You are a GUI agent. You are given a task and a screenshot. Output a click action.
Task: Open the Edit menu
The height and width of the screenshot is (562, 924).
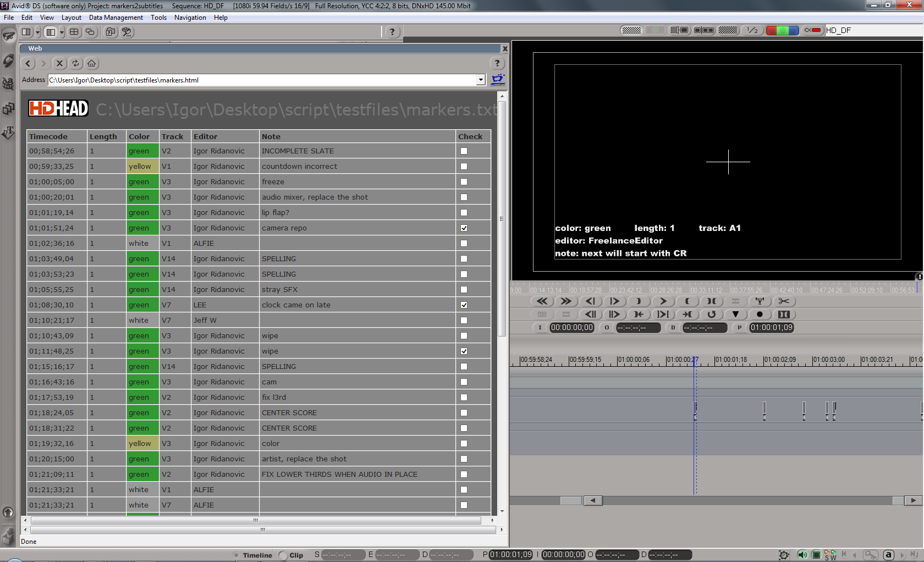[x=27, y=18]
